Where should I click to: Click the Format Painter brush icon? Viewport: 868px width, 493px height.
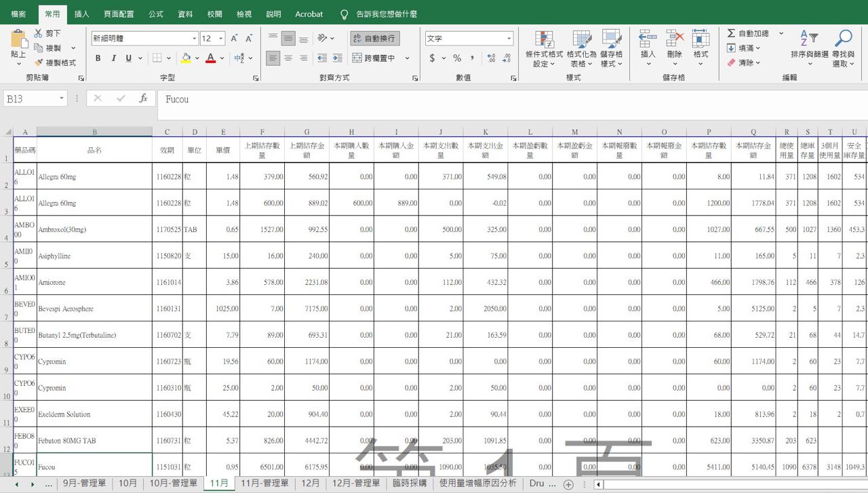pyautogui.click(x=38, y=62)
